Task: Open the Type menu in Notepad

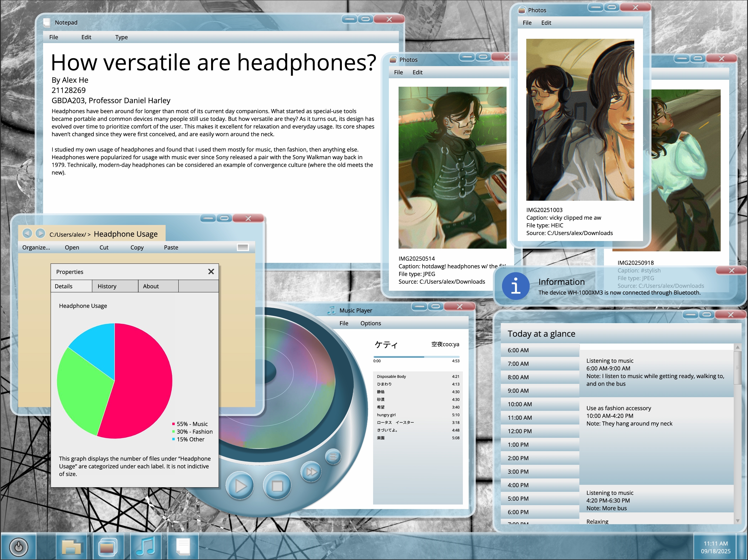Action: coord(121,37)
